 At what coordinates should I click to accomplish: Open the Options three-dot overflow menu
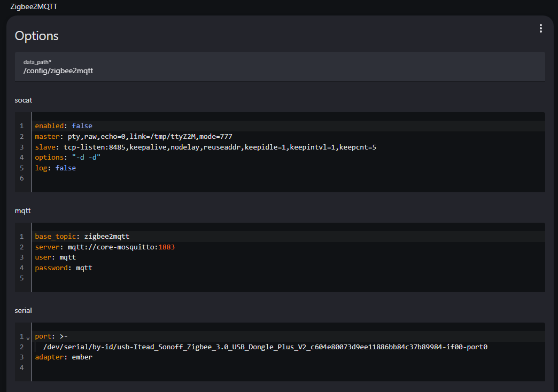(540, 28)
